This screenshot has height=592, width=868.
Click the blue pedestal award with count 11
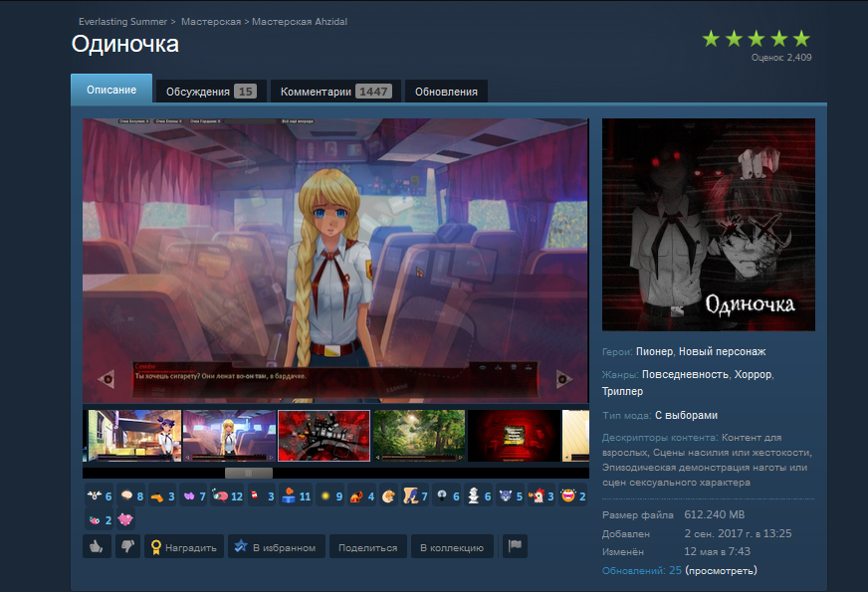[297, 495]
